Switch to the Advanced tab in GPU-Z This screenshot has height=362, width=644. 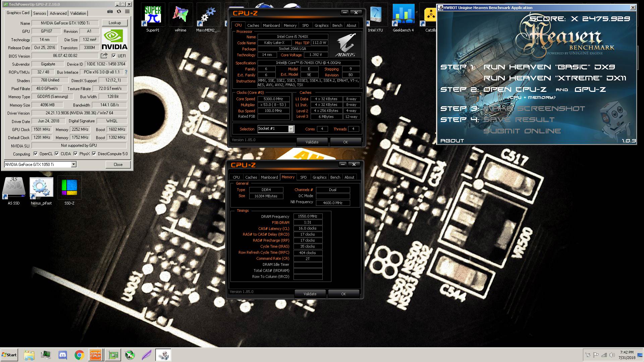[58, 13]
